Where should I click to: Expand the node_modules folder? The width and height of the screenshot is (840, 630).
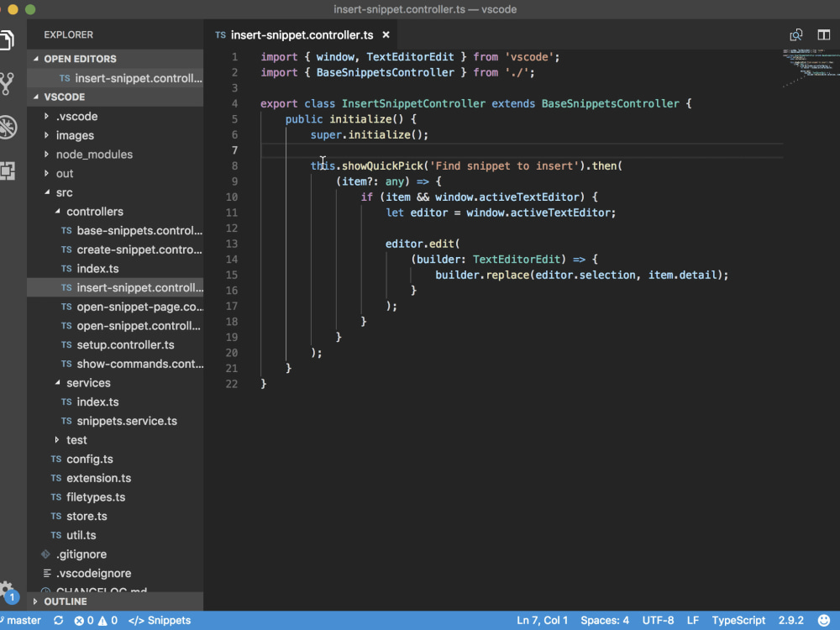(x=115, y=155)
